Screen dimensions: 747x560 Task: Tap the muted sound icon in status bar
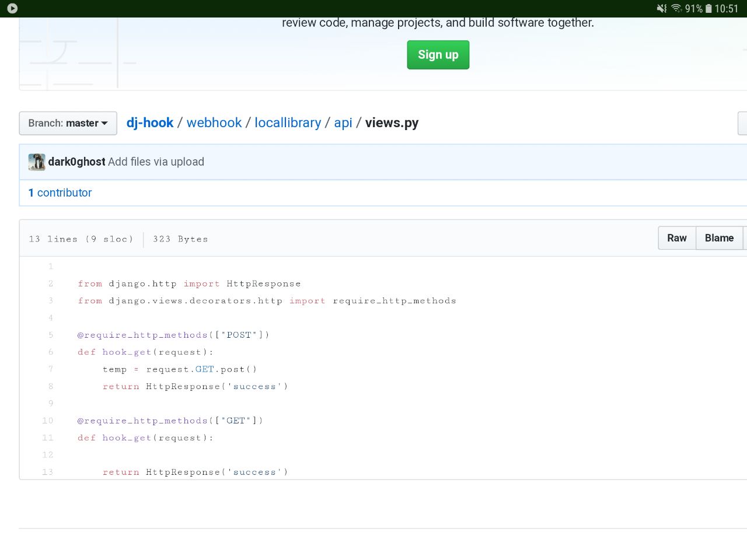tap(662, 8)
